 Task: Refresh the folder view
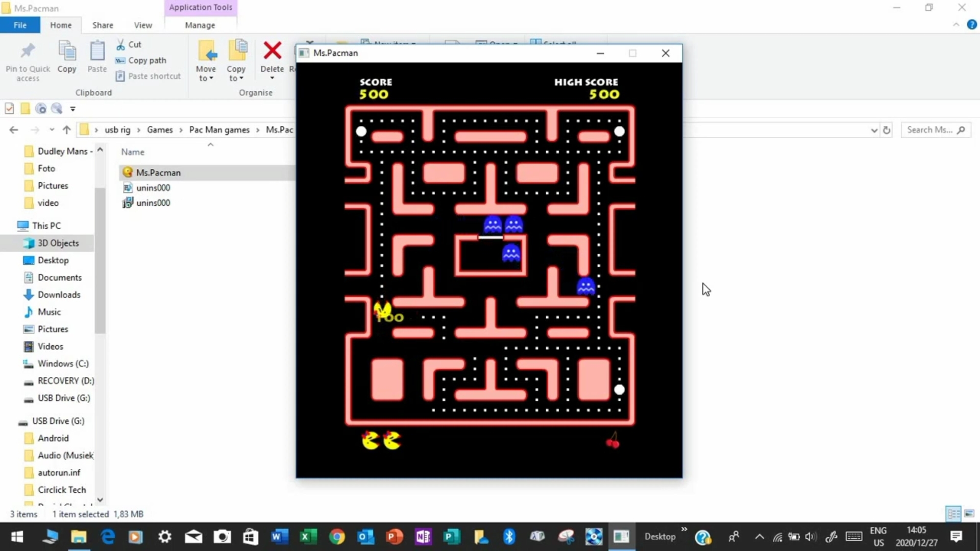coord(887,130)
